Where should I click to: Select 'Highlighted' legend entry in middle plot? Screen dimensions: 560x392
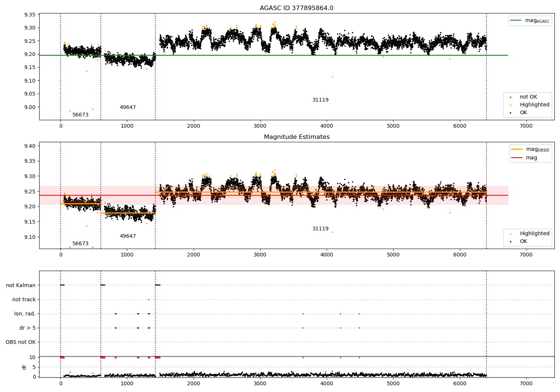coord(535,234)
